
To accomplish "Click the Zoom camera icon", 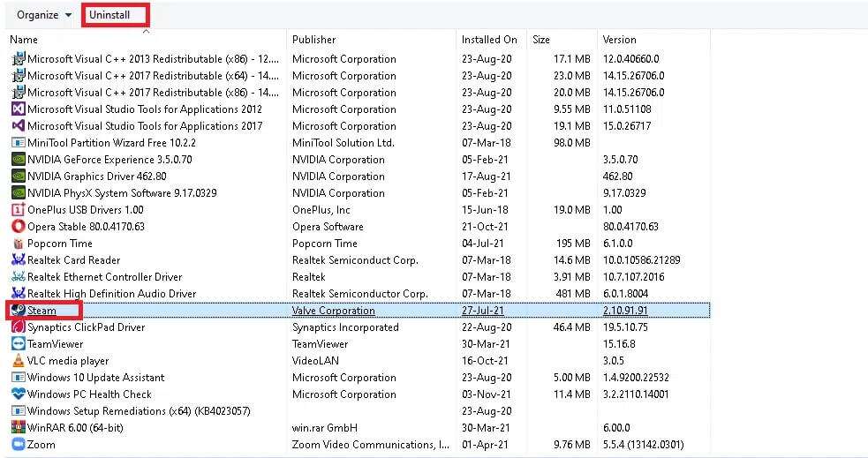I will (x=19, y=445).
